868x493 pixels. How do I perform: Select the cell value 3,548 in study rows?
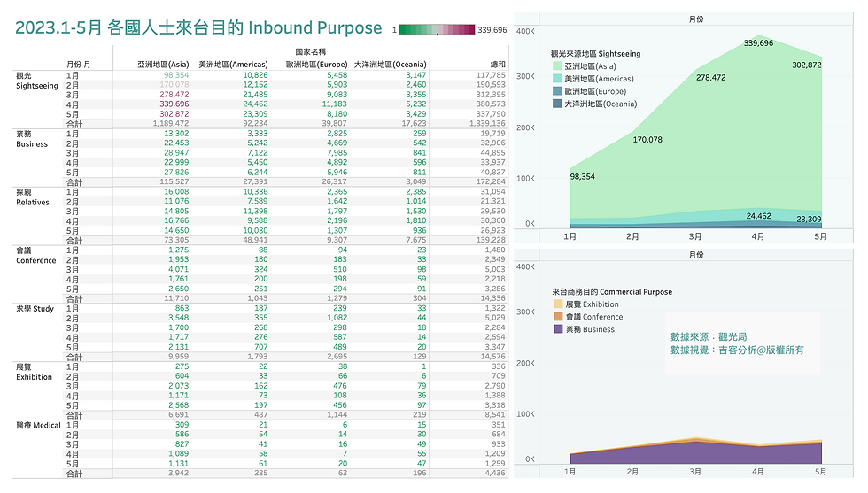(x=179, y=318)
